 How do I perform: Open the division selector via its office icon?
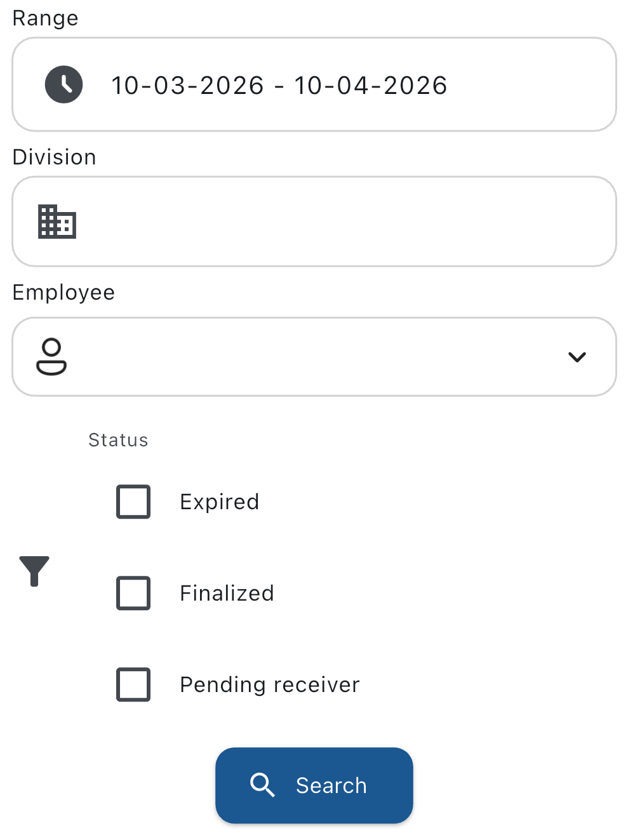57,222
